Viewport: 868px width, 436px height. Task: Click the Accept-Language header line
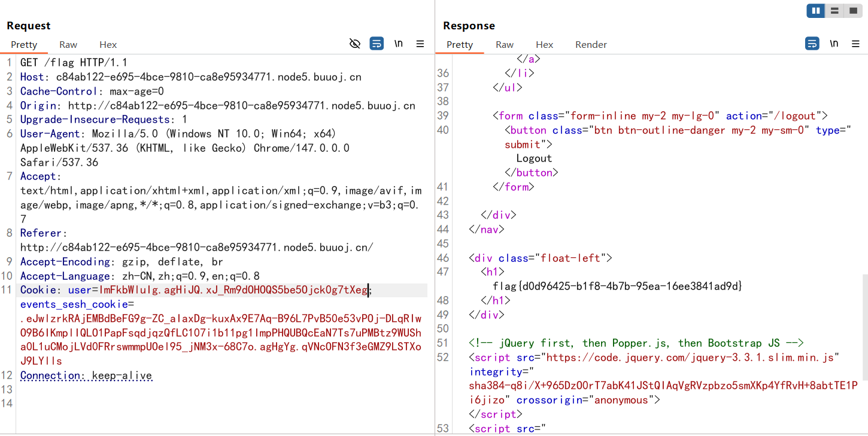(x=140, y=276)
